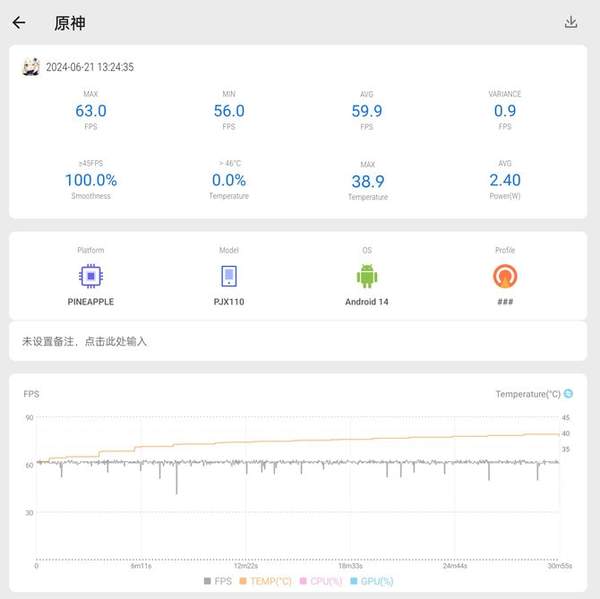Select the PINEAPPLE platform label
The height and width of the screenshot is (599, 600).
(x=91, y=302)
